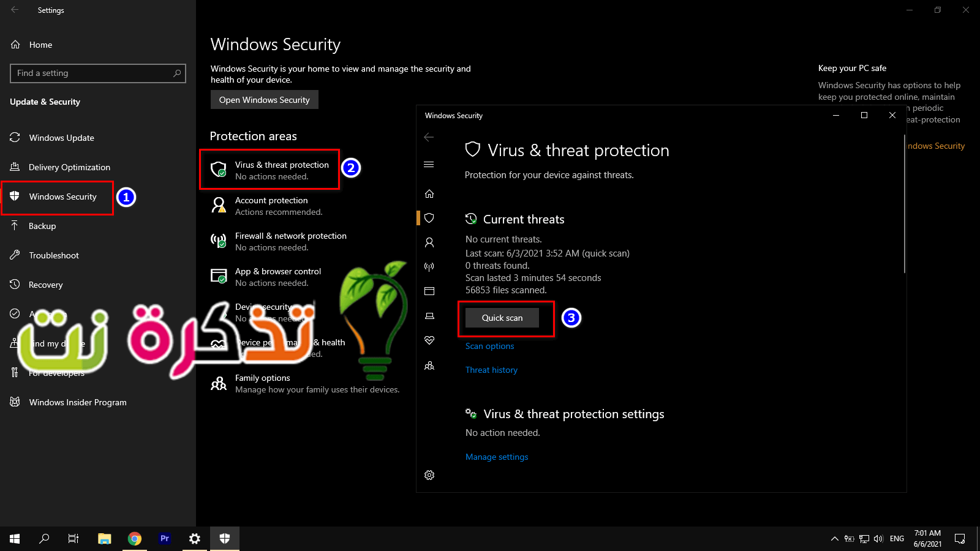Screen dimensions: 980x551
Task: Open Windows Start menu
Action: (x=15, y=539)
